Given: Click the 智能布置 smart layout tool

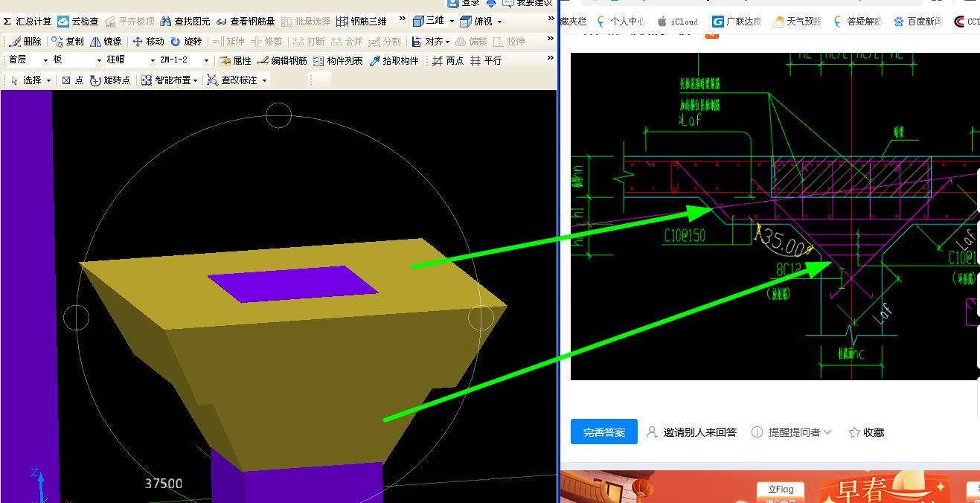Looking at the screenshot, I should (x=166, y=80).
